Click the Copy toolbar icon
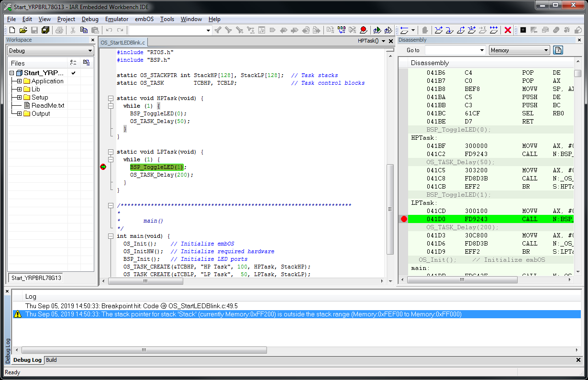The image size is (588, 380). pyautogui.click(x=84, y=30)
